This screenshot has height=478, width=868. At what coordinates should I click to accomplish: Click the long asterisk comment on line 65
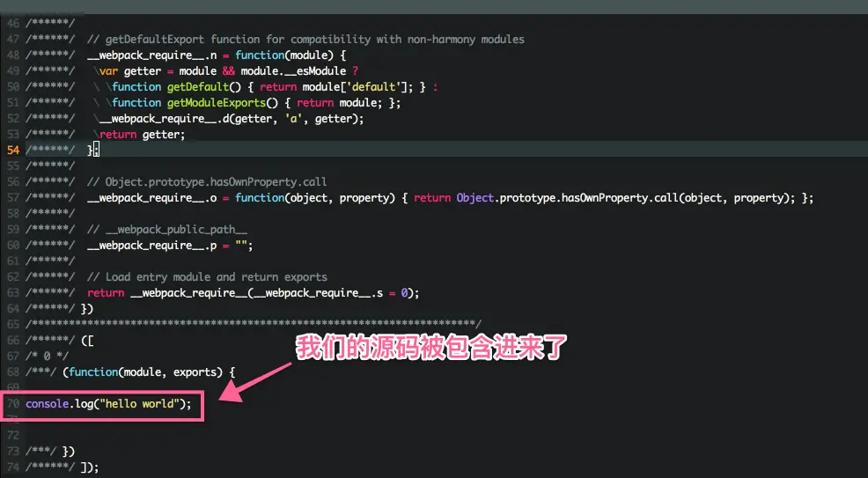[254, 324]
